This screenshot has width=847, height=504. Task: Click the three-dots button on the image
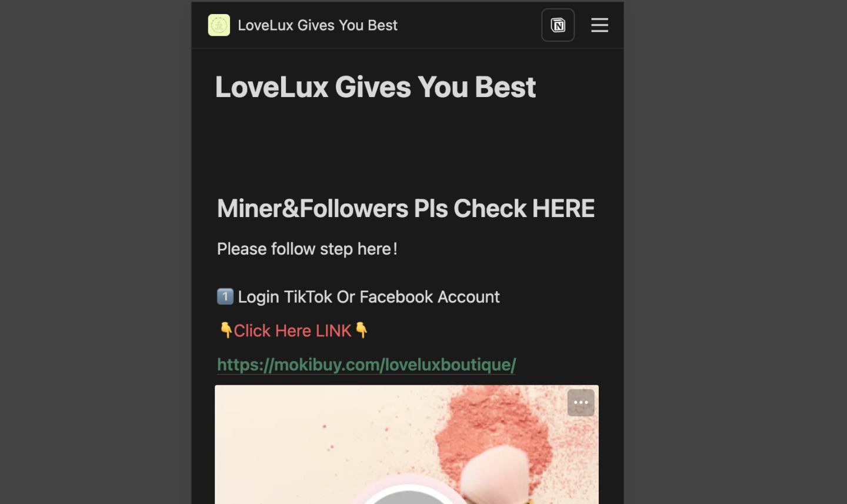[x=581, y=403]
